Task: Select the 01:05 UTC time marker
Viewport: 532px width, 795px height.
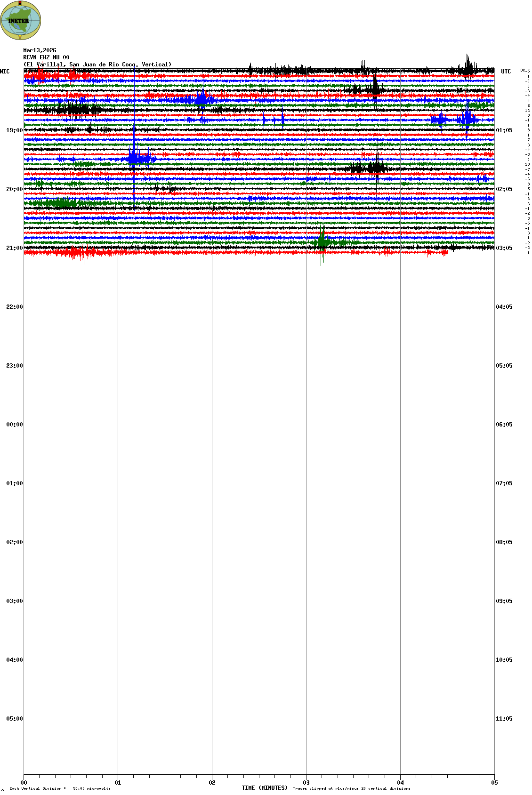Action: [504, 130]
